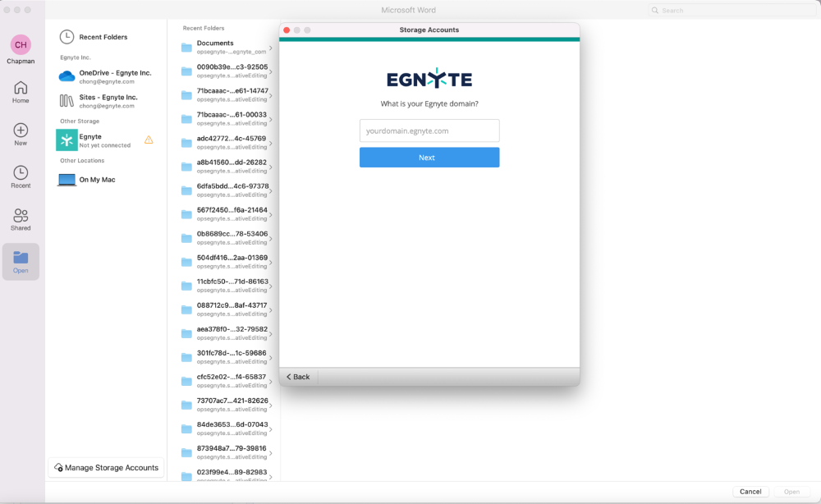The height and width of the screenshot is (504, 821).
Task: Open folder 71bcaaac-...e61-14747
Action: pyautogui.click(x=227, y=94)
